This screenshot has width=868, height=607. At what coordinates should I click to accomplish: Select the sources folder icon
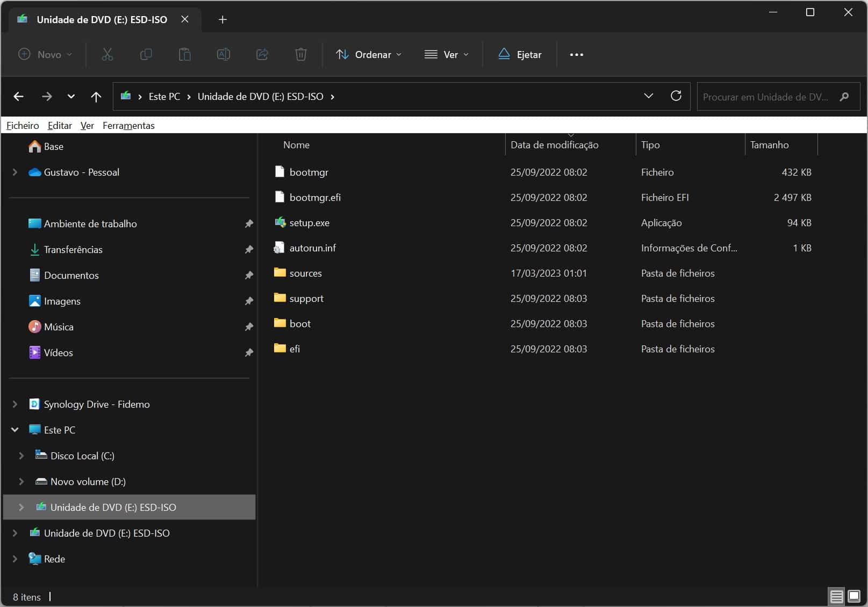pos(279,272)
